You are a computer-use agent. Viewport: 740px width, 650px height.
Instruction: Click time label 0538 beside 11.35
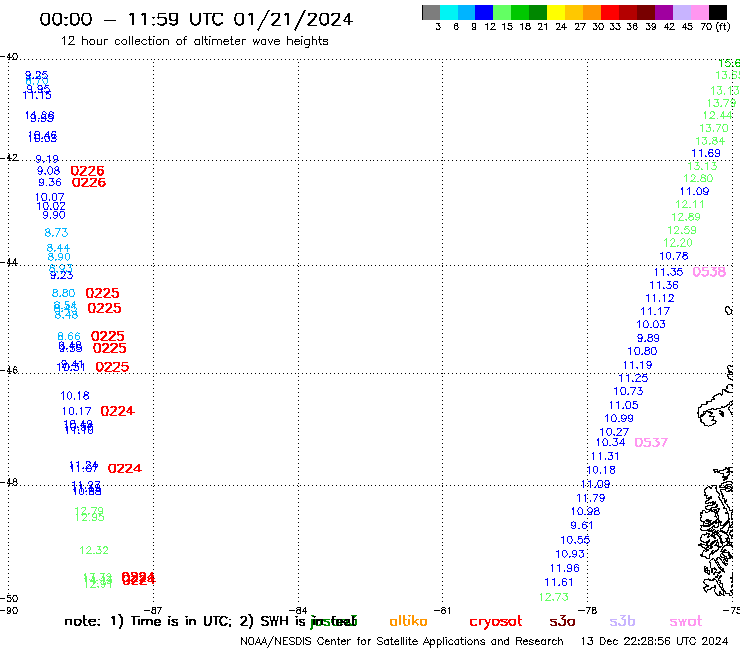click(x=709, y=272)
